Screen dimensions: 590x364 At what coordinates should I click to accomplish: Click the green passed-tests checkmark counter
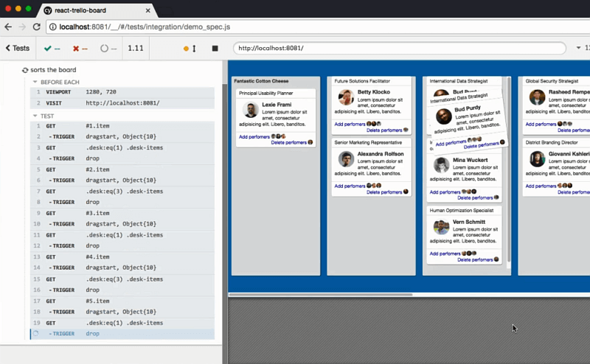[52, 49]
